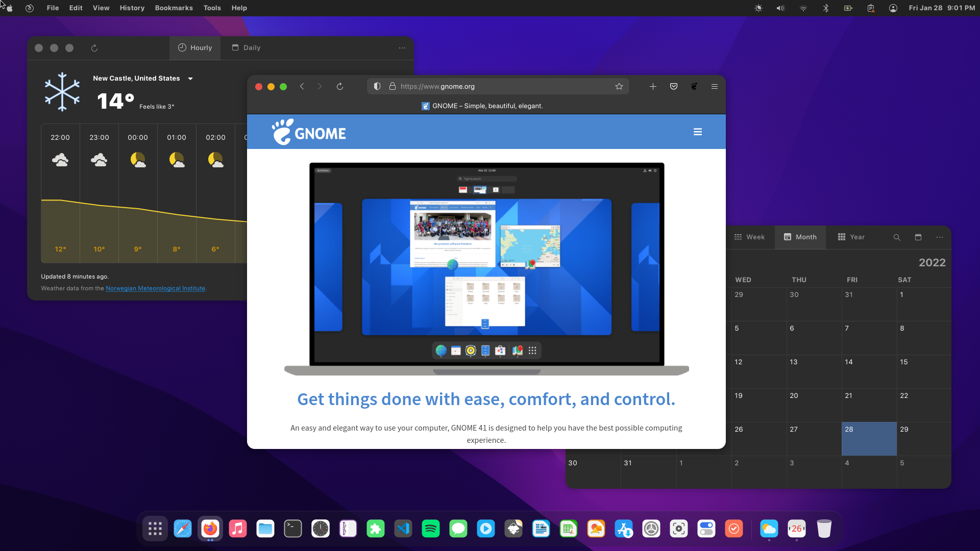This screenshot has width=980, height=551.
Task: Click the site security padlock icon
Action: 393,87
